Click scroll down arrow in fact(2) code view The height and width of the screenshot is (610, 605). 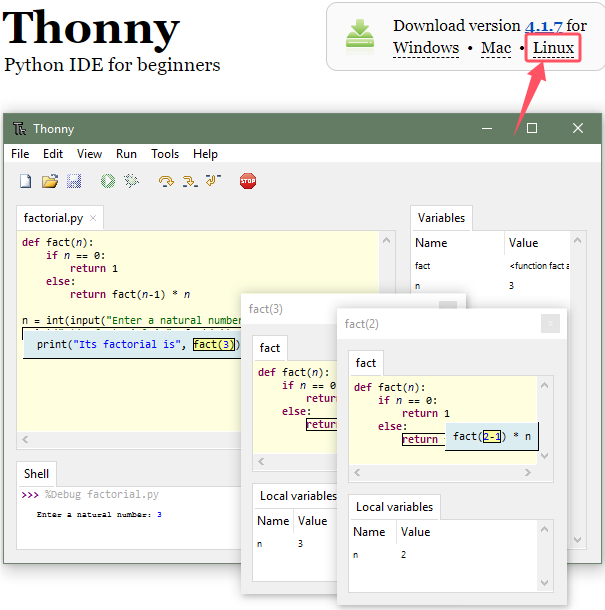click(x=545, y=456)
